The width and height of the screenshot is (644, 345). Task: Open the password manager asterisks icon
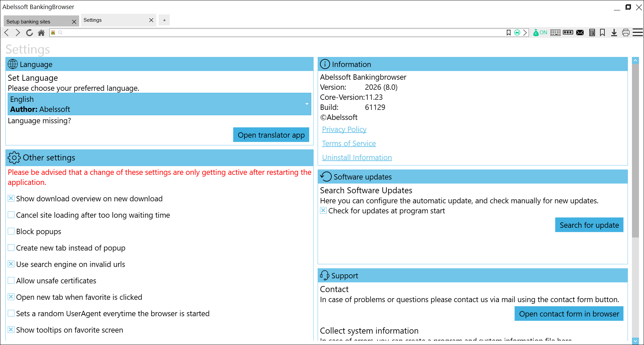pyautogui.click(x=568, y=32)
